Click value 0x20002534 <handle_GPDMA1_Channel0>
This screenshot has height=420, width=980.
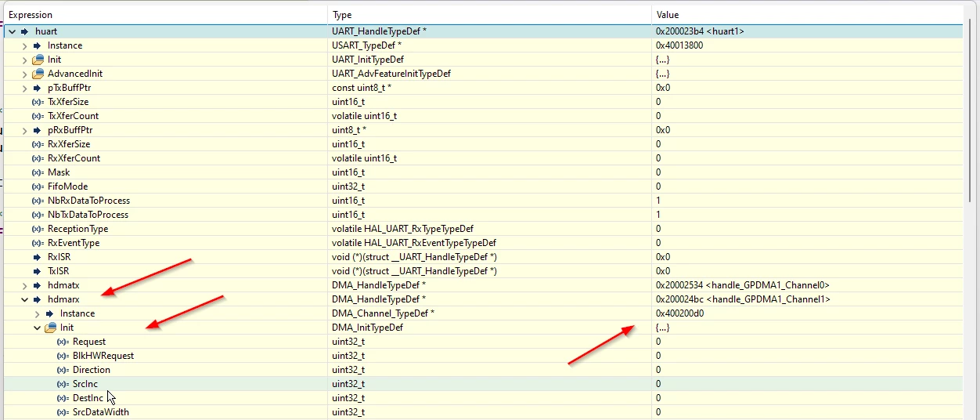742,285
